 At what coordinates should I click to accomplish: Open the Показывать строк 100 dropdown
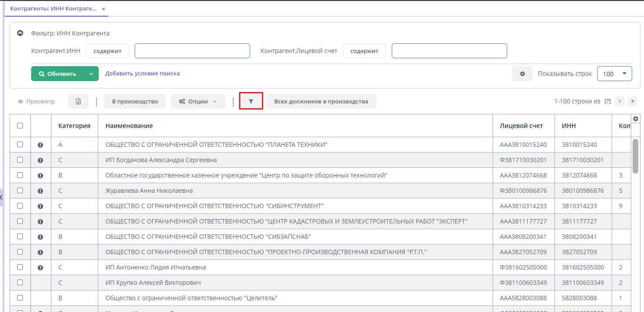coord(614,74)
